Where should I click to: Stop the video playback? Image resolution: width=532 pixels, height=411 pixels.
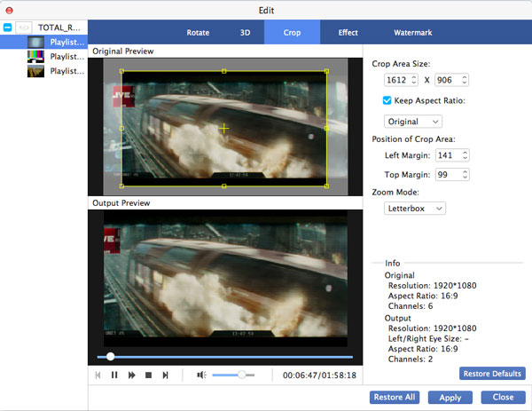148,375
